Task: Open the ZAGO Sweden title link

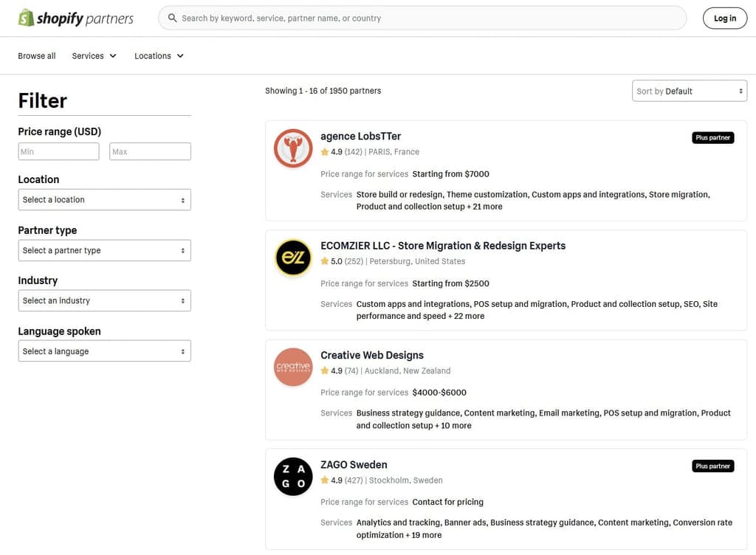Action: tap(354, 464)
